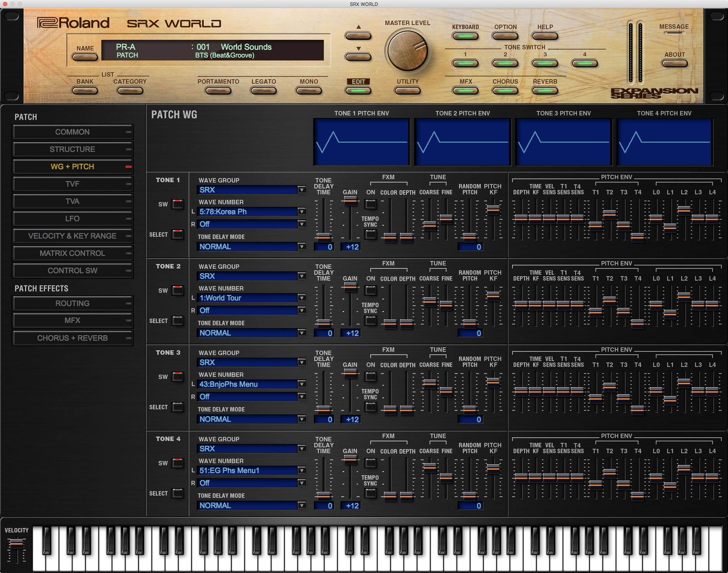Click the ABOUT button
Viewport: 728px width, 573px height.
coord(674,63)
